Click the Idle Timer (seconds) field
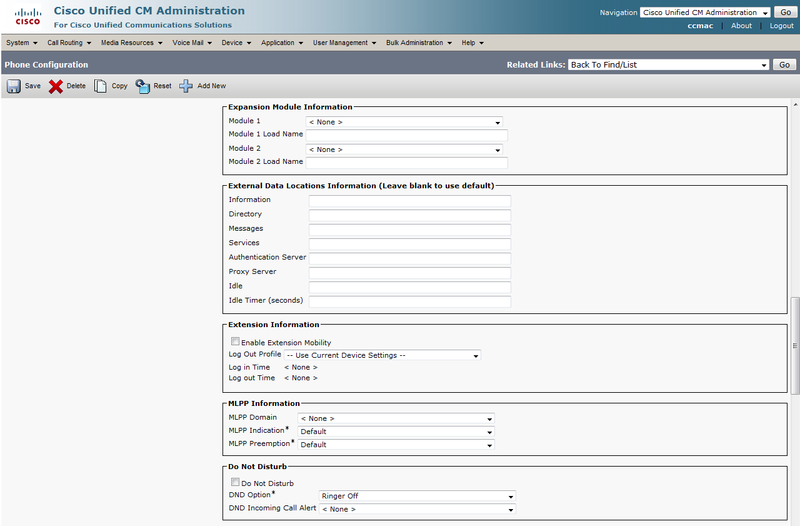Screen dimensions: 800x526 point(410,301)
